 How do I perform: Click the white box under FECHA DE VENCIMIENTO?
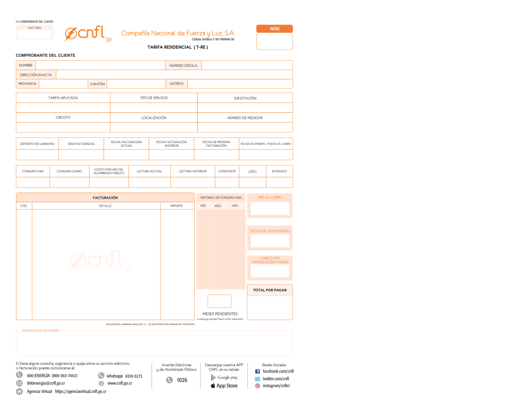(270, 241)
